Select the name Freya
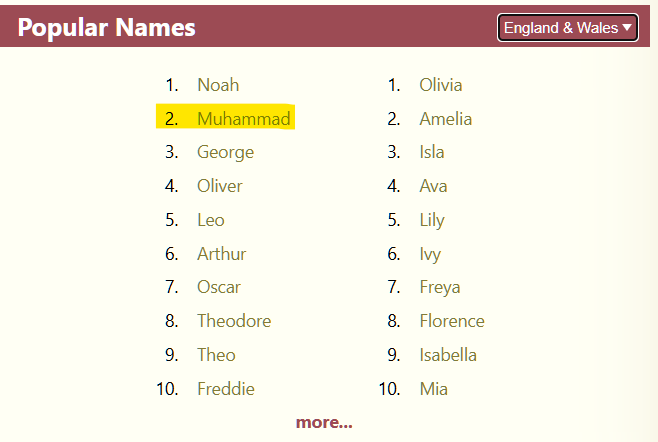The width and height of the screenshot is (658, 442). coord(440,288)
